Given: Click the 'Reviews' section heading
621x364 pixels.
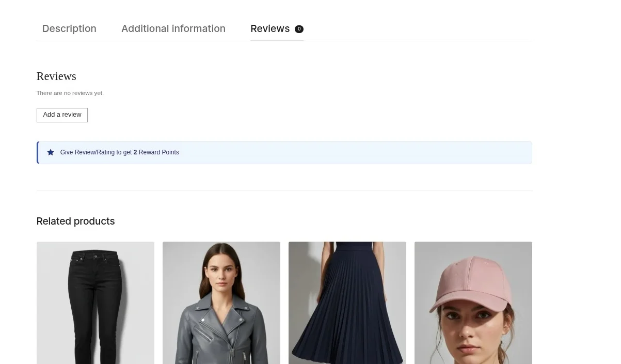Looking at the screenshot, I should (x=56, y=76).
